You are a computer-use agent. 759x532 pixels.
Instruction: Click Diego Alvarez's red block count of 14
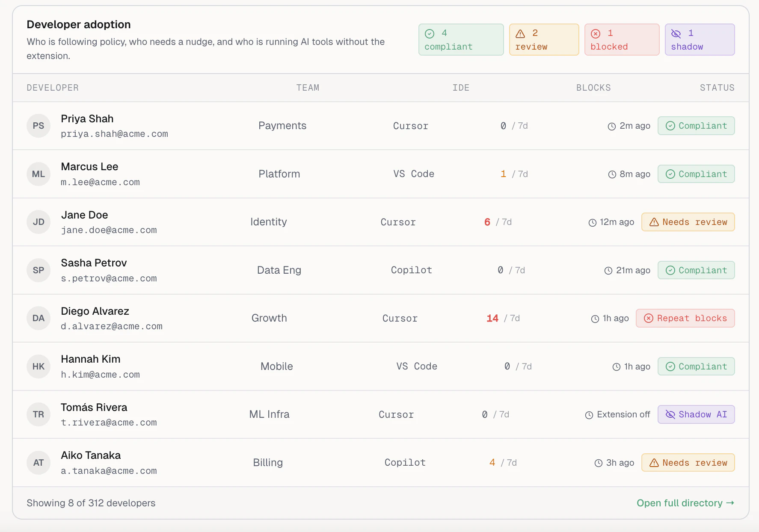tap(492, 318)
